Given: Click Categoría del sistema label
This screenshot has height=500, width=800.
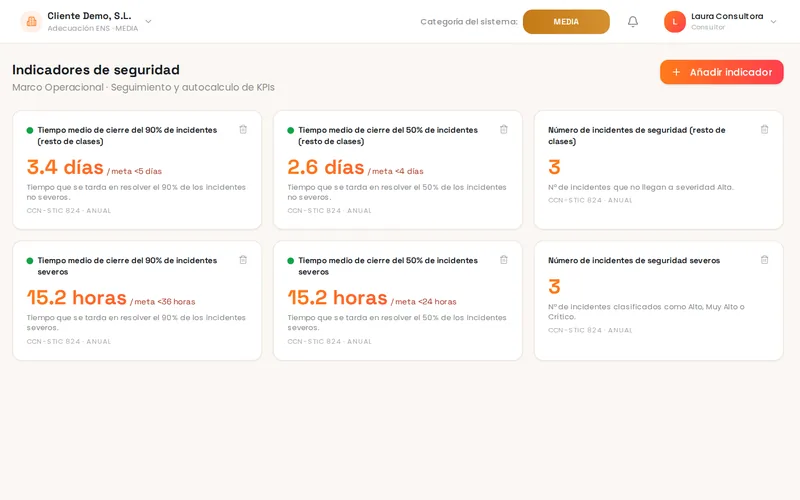Looking at the screenshot, I should click(469, 22).
